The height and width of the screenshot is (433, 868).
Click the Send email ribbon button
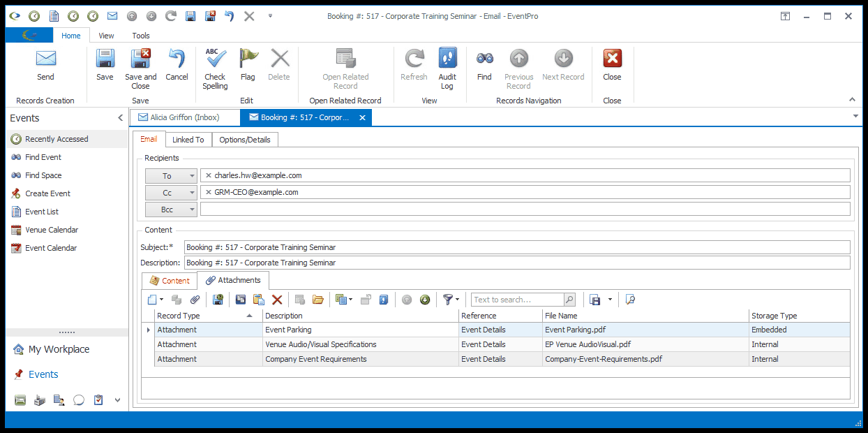(45, 66)
